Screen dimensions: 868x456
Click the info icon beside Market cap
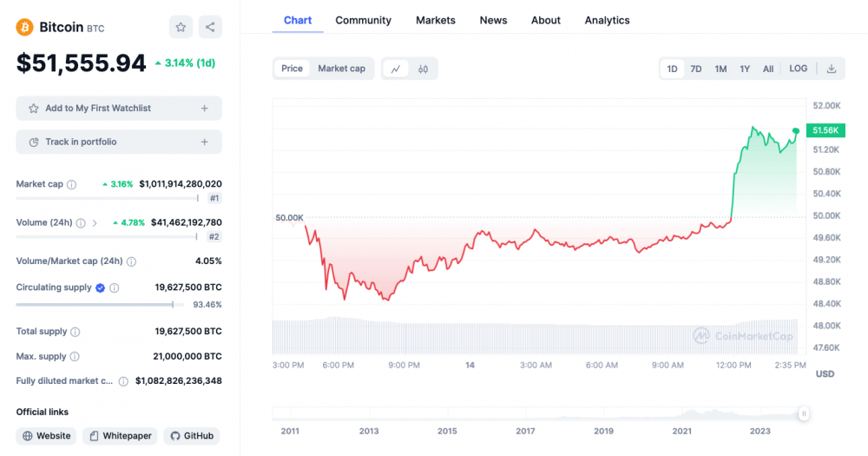72,184
